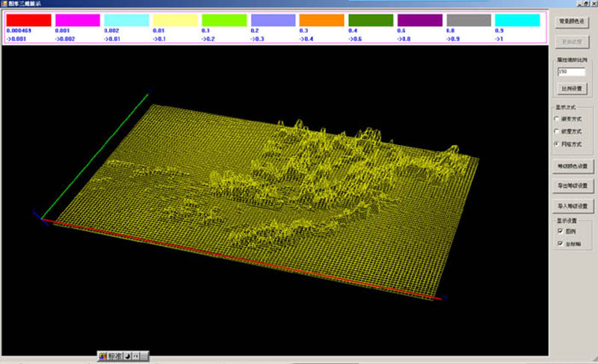The width and height of the screenshot is (598, 364).
Task: Click the 标准 label in IME bar
Action: pos(114,356)
